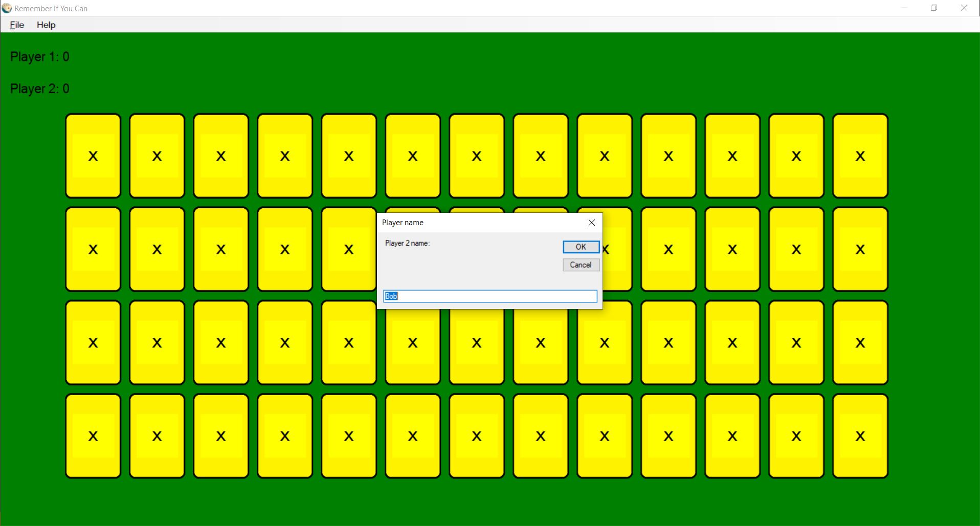Flip the first card in the third row

(93, 343)
